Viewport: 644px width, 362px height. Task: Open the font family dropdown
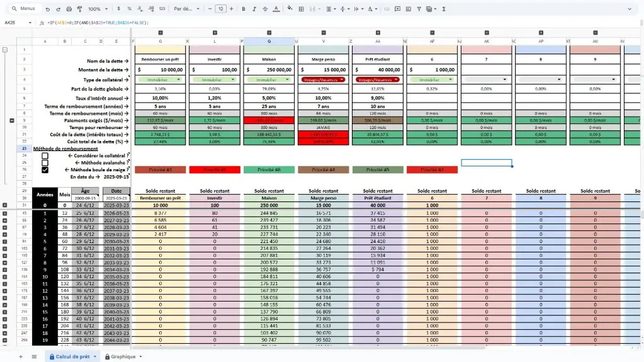point(186,9)
